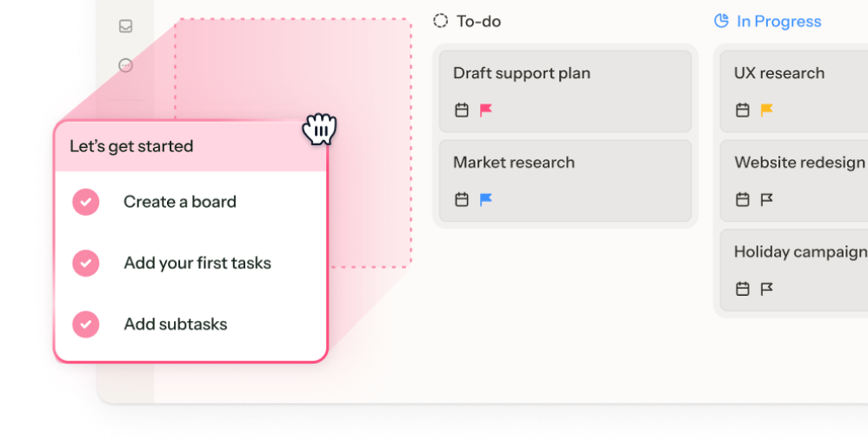
Task: Click the flag icon on Holiday campaign
Action: [767, 289]
